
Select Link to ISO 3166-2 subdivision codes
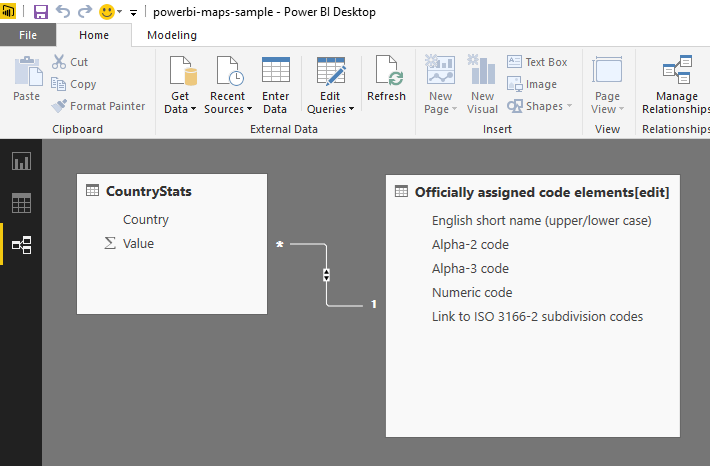point(537,317)
